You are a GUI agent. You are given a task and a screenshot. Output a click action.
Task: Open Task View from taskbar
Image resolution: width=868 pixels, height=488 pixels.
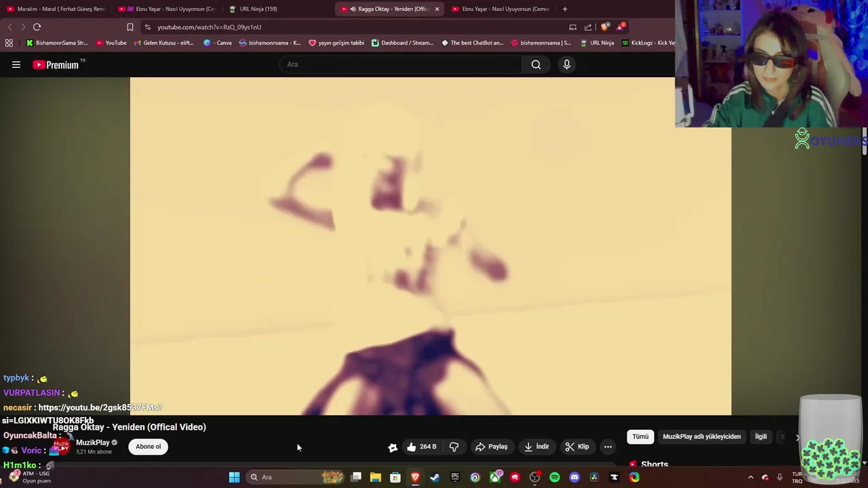(356, 477)
